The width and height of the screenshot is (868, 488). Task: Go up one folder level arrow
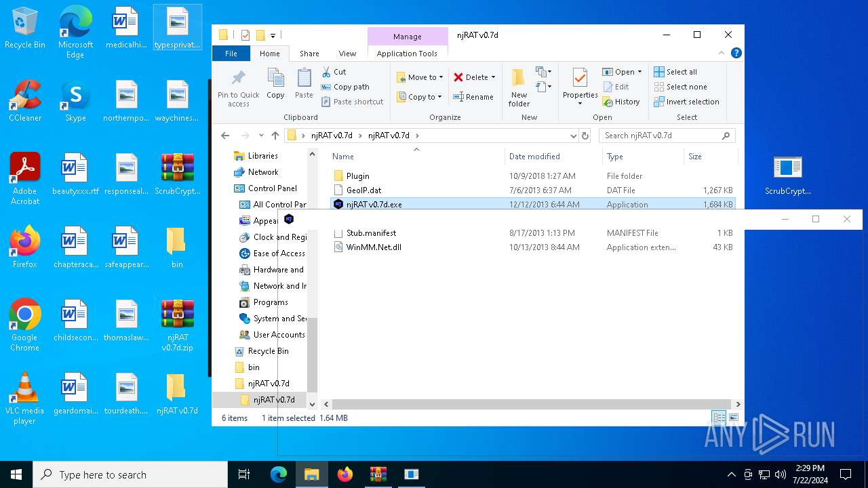tap(275, 136)
